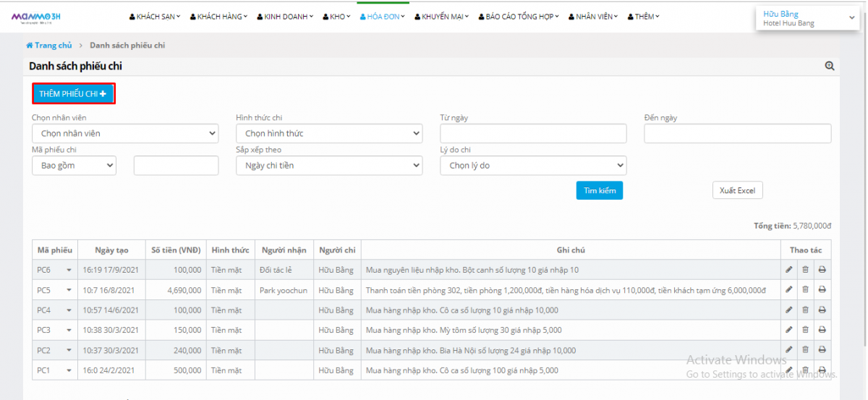Delete the PC4 voucher with trash icon
The height and width of the screenshot is (400, 868).
pyautogui.click(x=805, y=310)
